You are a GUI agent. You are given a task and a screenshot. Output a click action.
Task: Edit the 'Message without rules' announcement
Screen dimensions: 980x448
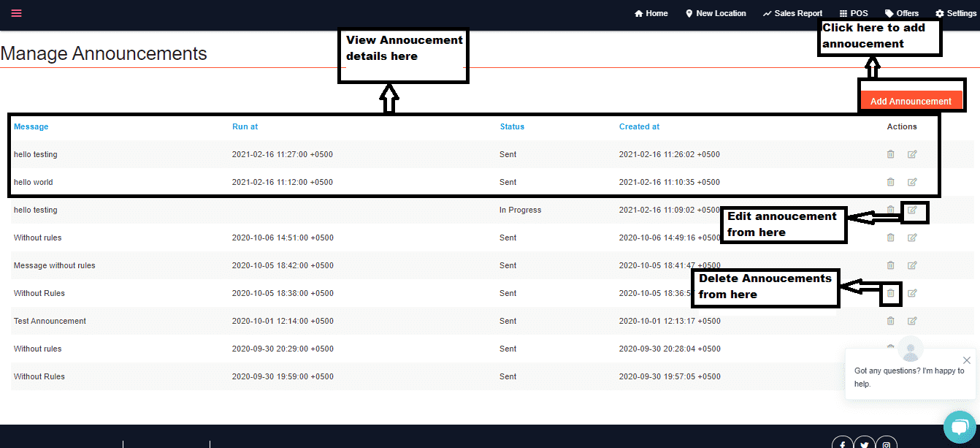click(912, 265)
